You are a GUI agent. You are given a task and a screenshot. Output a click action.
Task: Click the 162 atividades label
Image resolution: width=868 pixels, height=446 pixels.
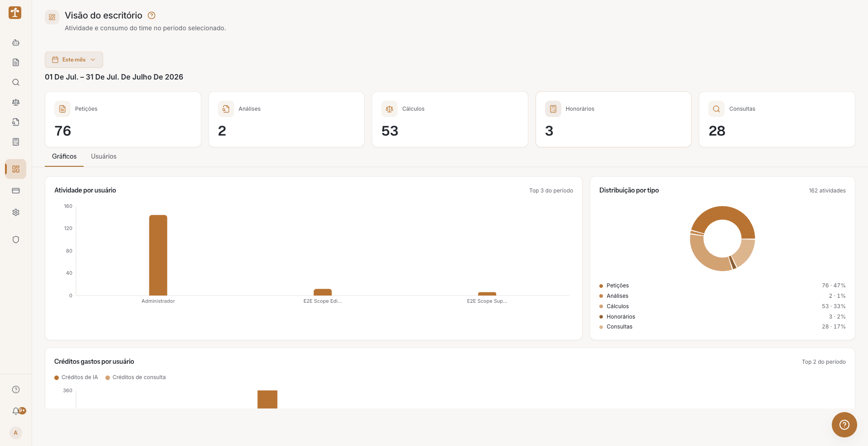coord(827,191)
